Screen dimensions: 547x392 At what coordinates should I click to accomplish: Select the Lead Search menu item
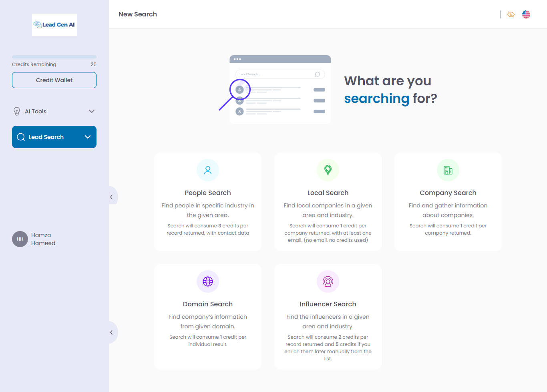coord(54,137)
